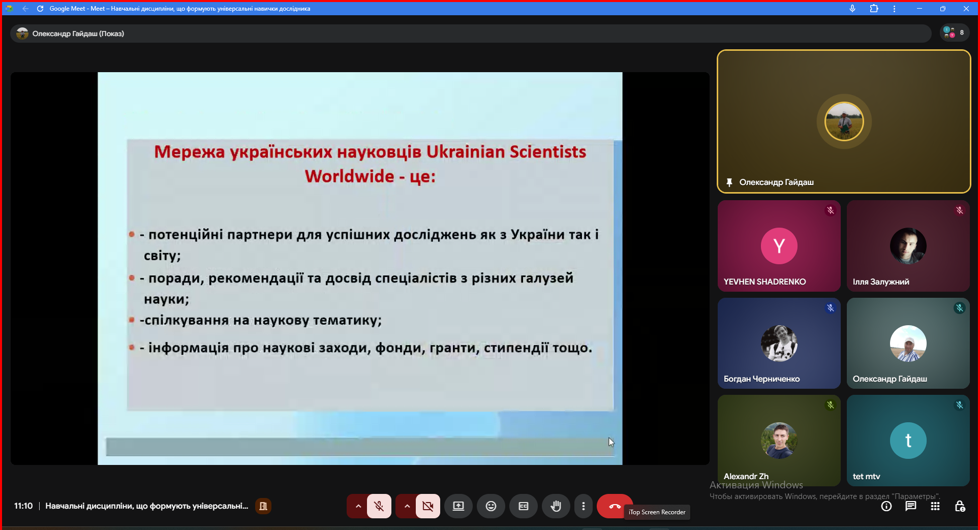Screen dimensions: 980x530
Task: Open host controls lock icon
Action: 960,506
